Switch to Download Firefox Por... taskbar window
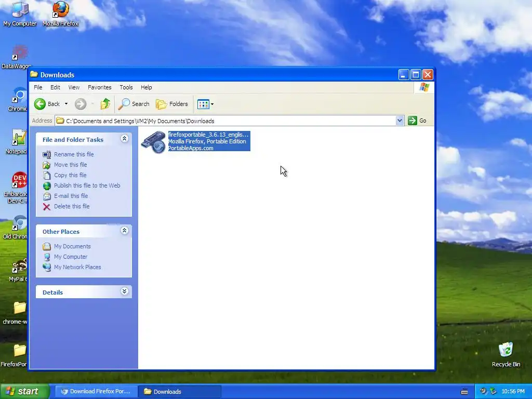The image size is (532, 399). pyautogui.click(x=96, y=392)
